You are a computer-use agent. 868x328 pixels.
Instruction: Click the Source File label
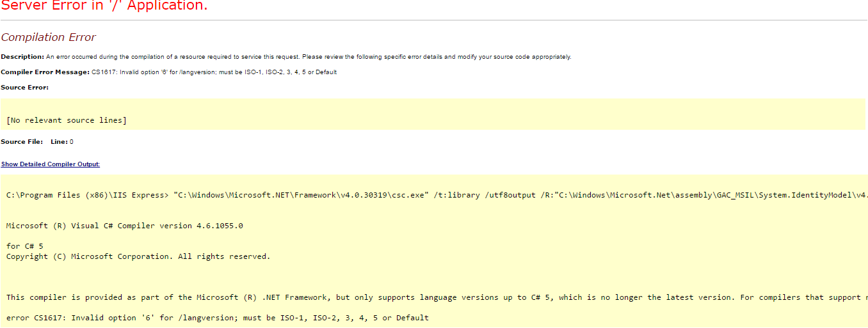(22, 141)
